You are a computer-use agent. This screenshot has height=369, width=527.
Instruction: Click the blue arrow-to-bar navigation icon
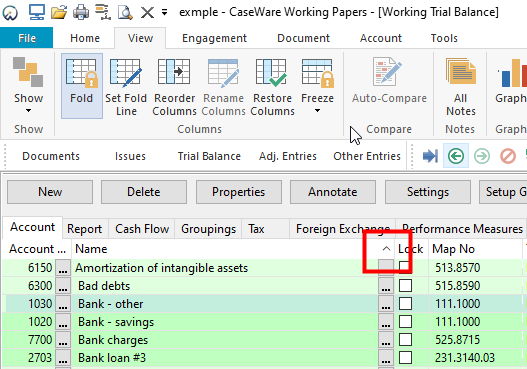pos(430,156)
